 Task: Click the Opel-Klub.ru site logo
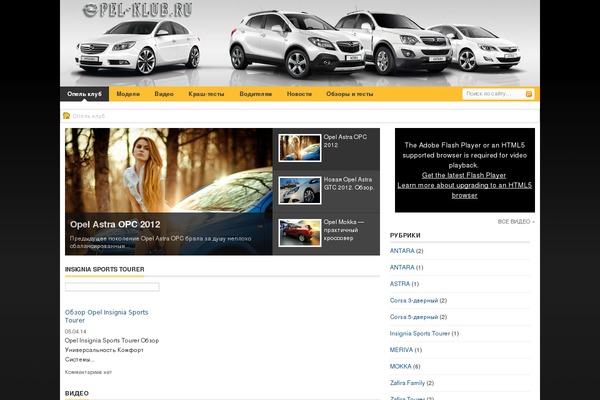(x=137, y=10)
